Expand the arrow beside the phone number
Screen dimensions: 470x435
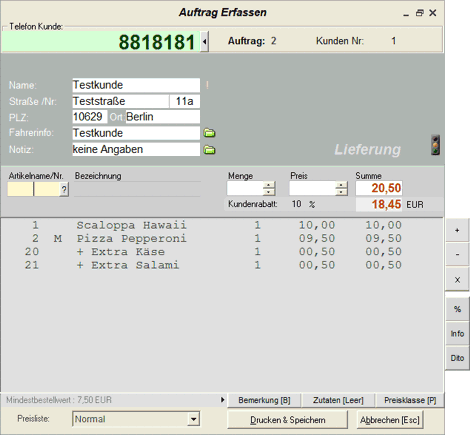[205, 42]
